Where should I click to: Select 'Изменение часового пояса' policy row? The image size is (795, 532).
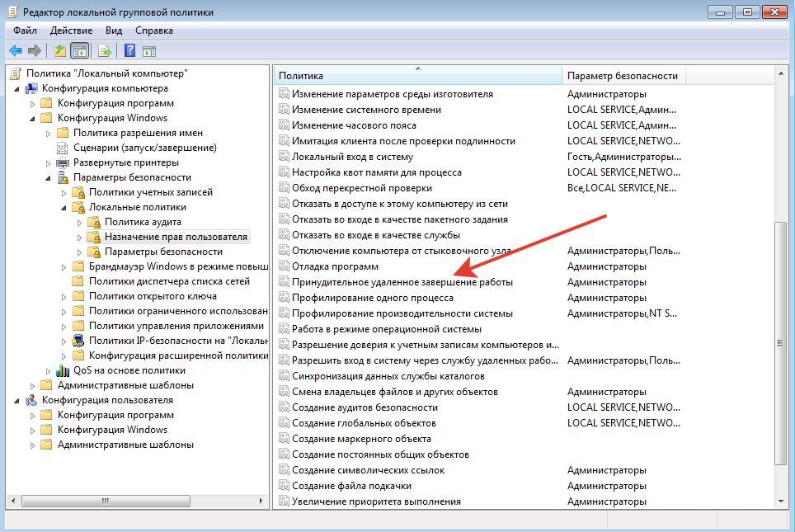click(x=354, y=125)
